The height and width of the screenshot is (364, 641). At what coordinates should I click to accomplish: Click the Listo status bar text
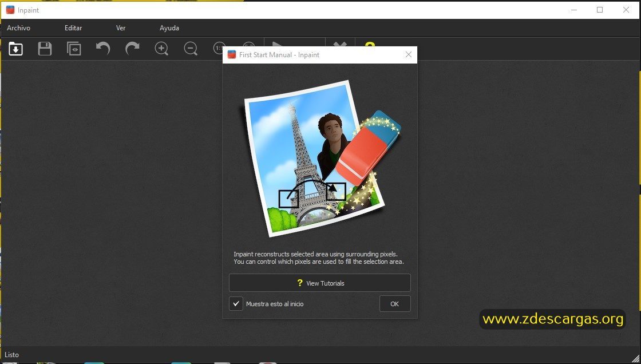[x=11, y=355]
